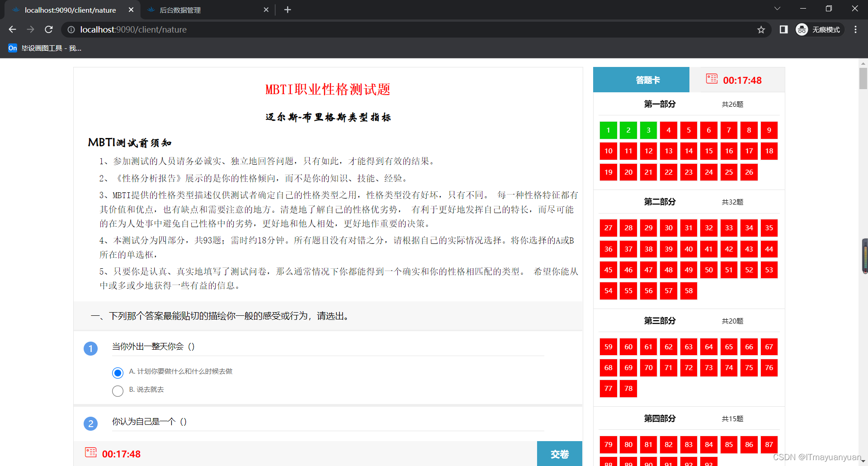Select question 27 in 第二部分
The image size is (868, 466).
click(609, 228)
